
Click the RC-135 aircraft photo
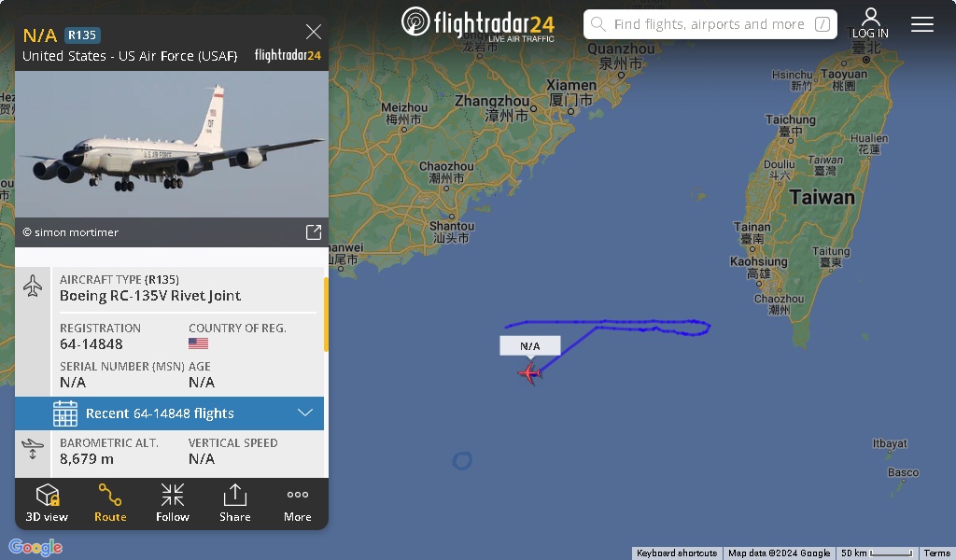[x=172, y=144]
